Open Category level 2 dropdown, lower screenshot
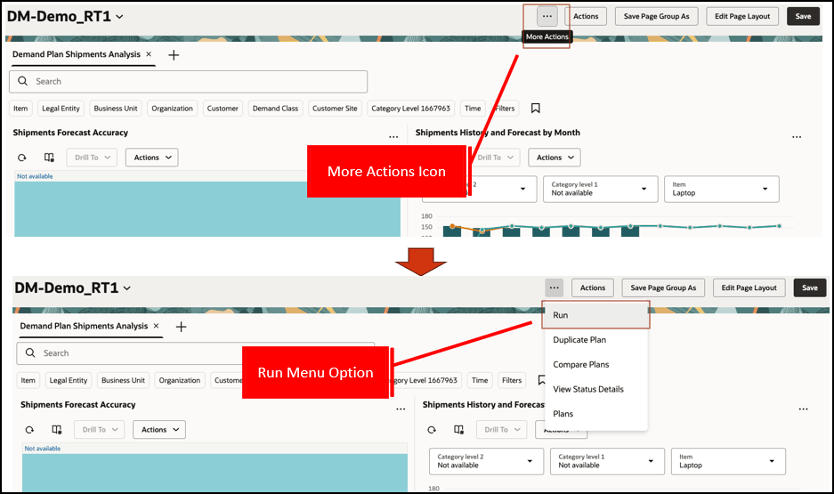The height and width of the screenshot is (494, 834). click(x=486, y=461)
